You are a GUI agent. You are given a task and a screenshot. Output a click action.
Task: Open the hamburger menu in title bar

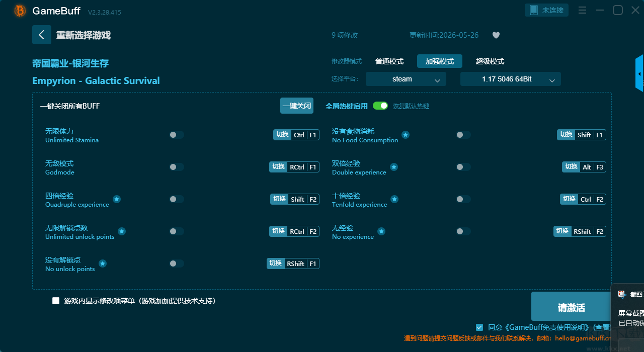coord(582,10)
